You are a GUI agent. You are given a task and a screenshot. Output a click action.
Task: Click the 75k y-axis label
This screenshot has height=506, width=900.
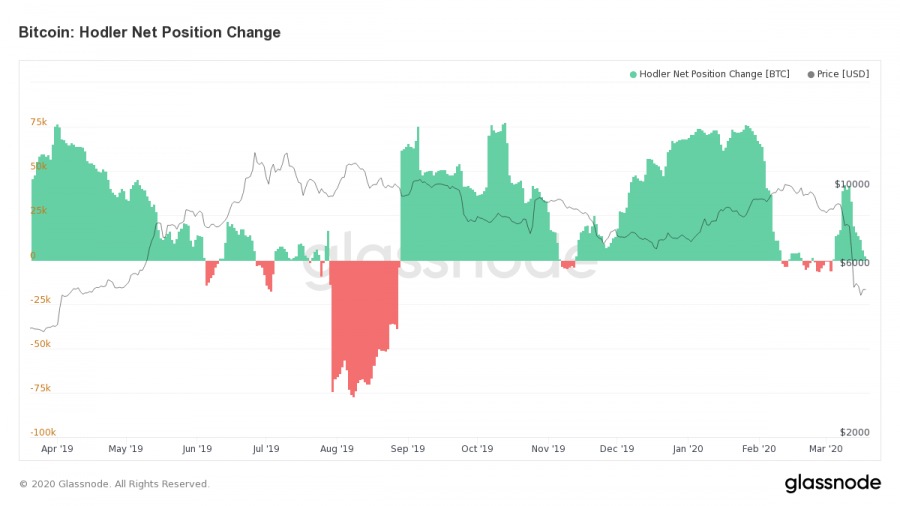click(x=39, y=122)
